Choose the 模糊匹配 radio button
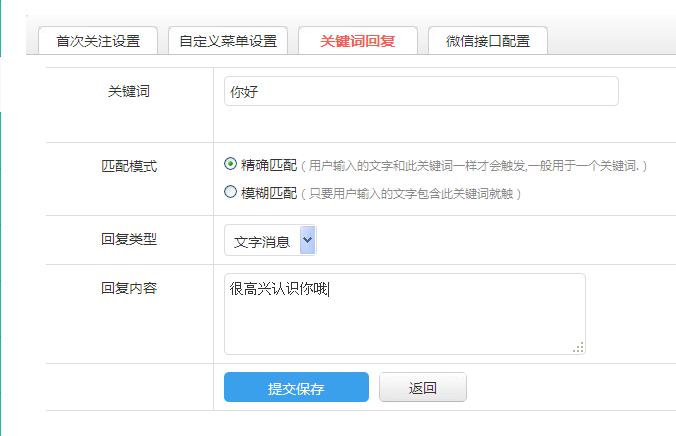The width and height of the screenshot is (676, 436). pyautogui.click(x=231, y=191)
